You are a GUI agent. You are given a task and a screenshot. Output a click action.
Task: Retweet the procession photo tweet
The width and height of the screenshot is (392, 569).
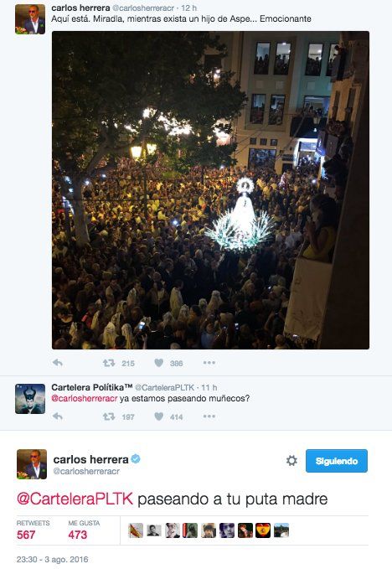(109, 363)
